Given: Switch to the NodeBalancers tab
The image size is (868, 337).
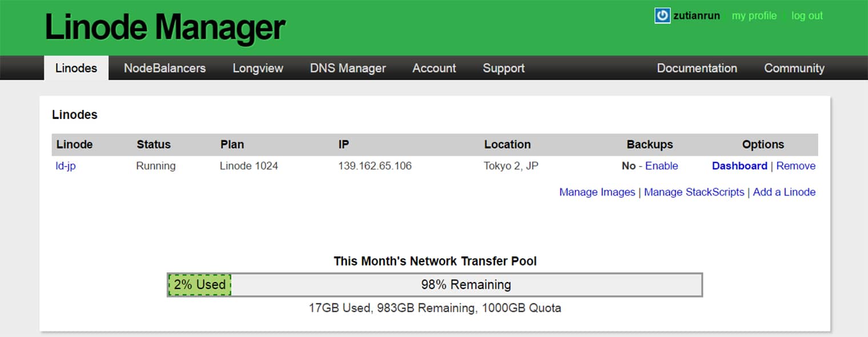Looking at the screenshot, I should point(165,68).
